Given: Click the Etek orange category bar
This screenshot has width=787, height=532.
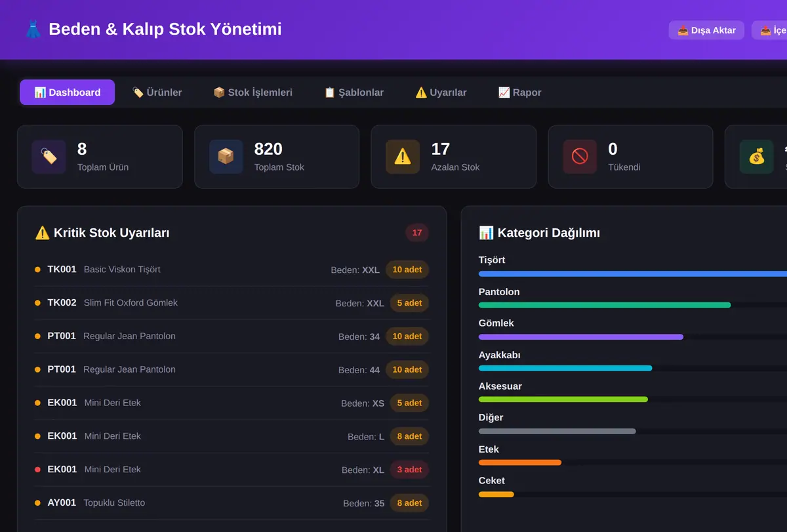Looking at the screenshot, I should (520, 462).
